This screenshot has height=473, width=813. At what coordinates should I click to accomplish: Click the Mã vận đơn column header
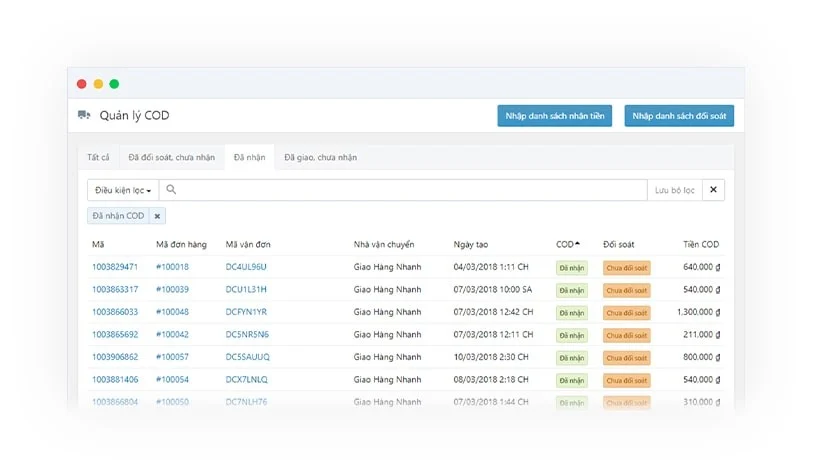coord(248,244)
